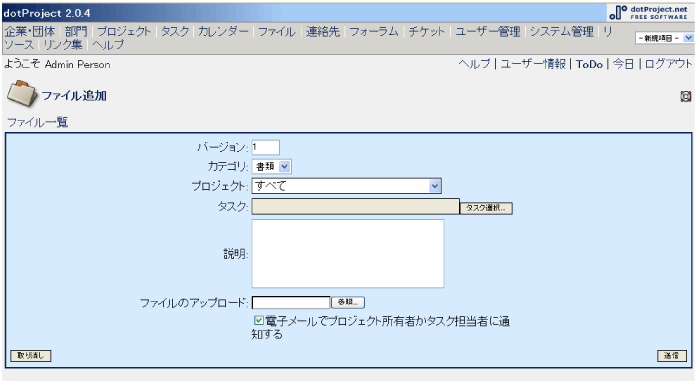Select the ファイル menu item
Viewport: 700px width, 385px height.
coord(277,31)
